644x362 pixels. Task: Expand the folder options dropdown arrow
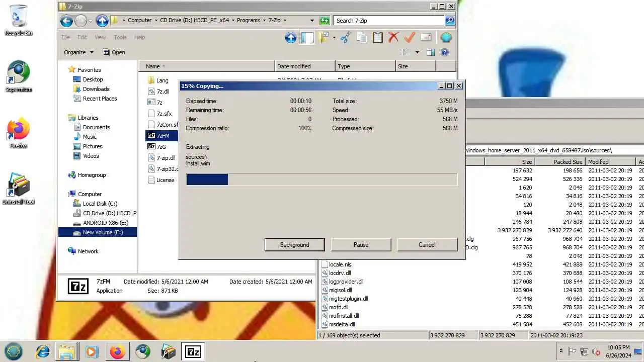pyautogui.click(x=334, y=37)
